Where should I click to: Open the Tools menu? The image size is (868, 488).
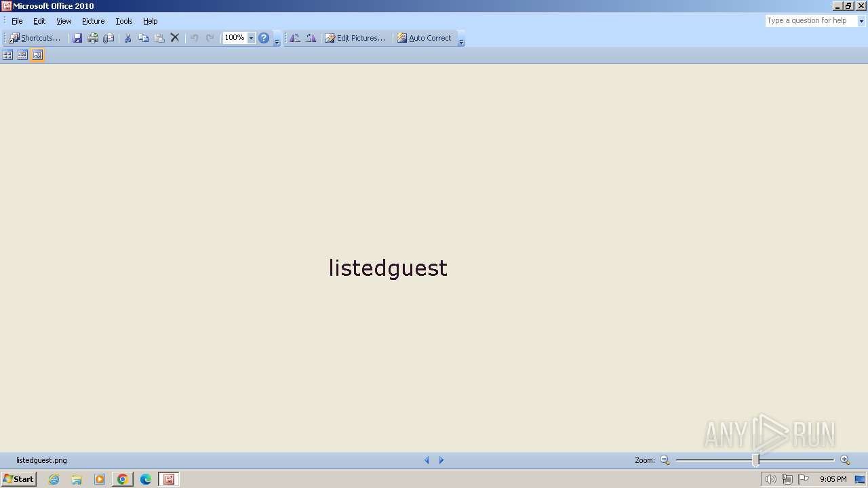(124, 21)
